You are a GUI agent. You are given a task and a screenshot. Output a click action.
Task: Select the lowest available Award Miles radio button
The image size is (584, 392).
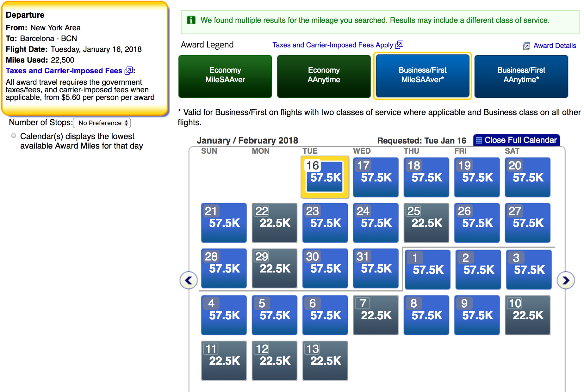point(14,136)
